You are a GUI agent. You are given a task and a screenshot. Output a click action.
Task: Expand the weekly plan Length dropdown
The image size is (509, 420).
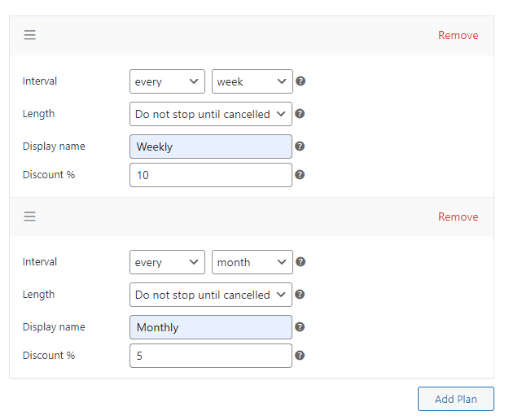211,114
